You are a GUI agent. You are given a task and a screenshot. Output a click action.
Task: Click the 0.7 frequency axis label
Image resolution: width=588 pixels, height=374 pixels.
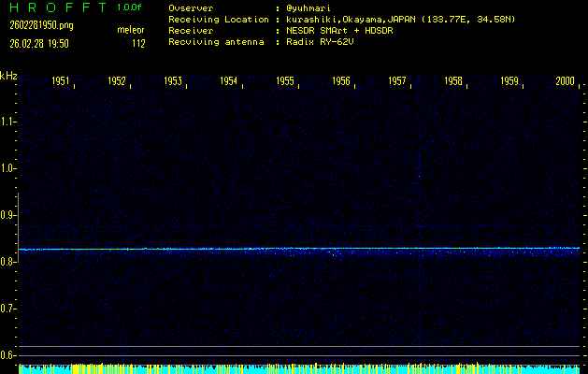click(x=8, y=309)
